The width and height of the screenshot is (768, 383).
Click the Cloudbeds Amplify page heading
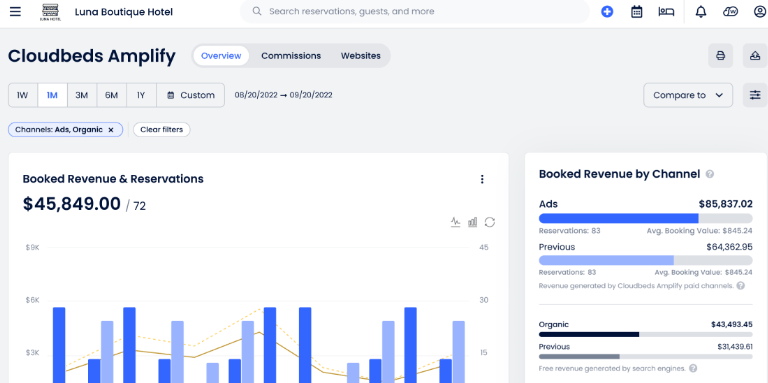pyautogui.click(x=92, y=56)
